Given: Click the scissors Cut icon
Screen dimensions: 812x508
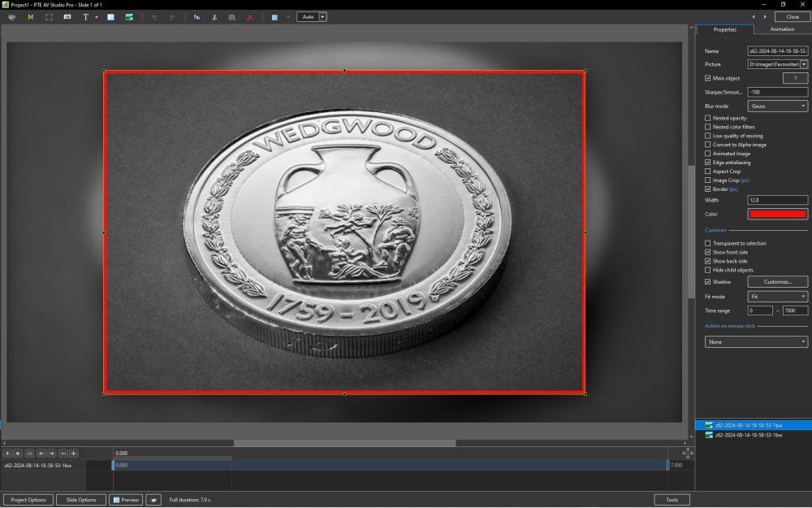Looking at the screenshot, I should 214,16.
